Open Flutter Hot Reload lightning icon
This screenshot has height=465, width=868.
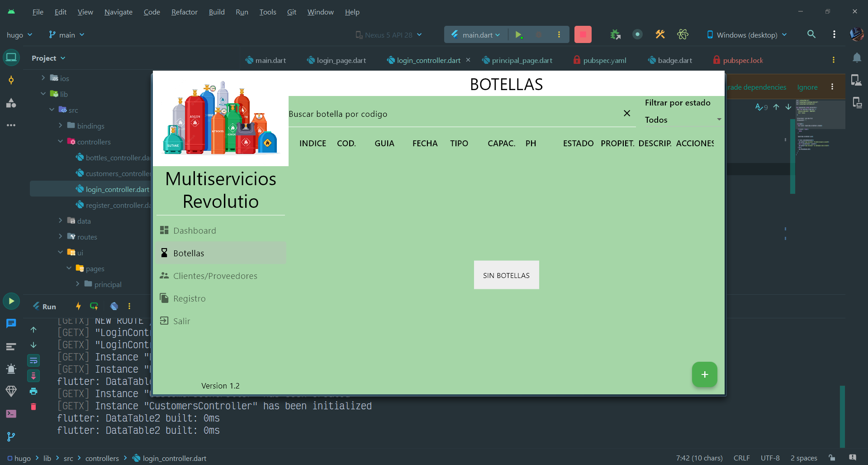(78, 306)
